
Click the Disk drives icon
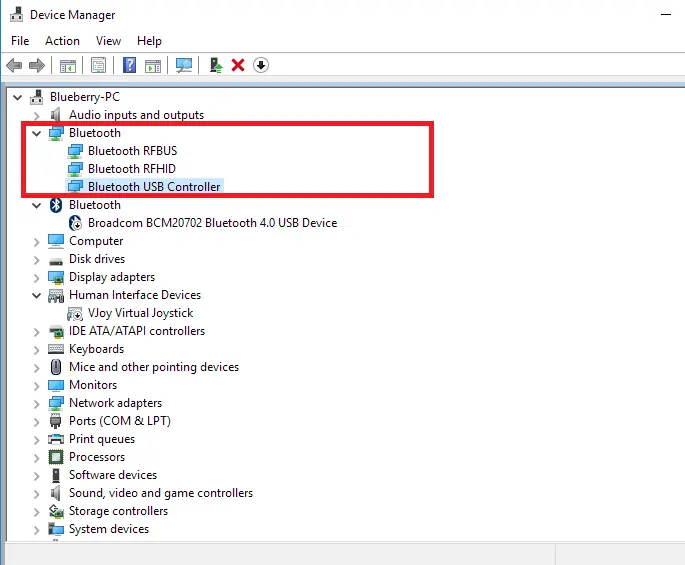55,261
